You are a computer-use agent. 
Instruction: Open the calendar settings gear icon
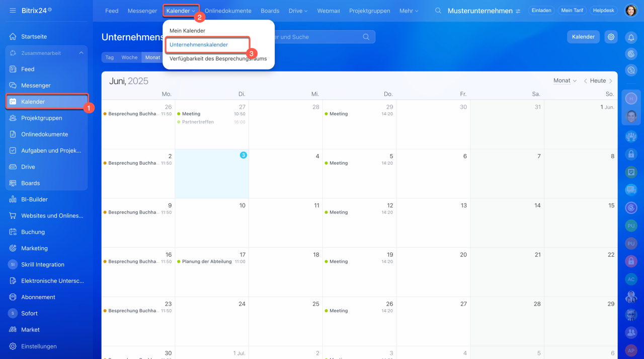[x=611, y=37]
